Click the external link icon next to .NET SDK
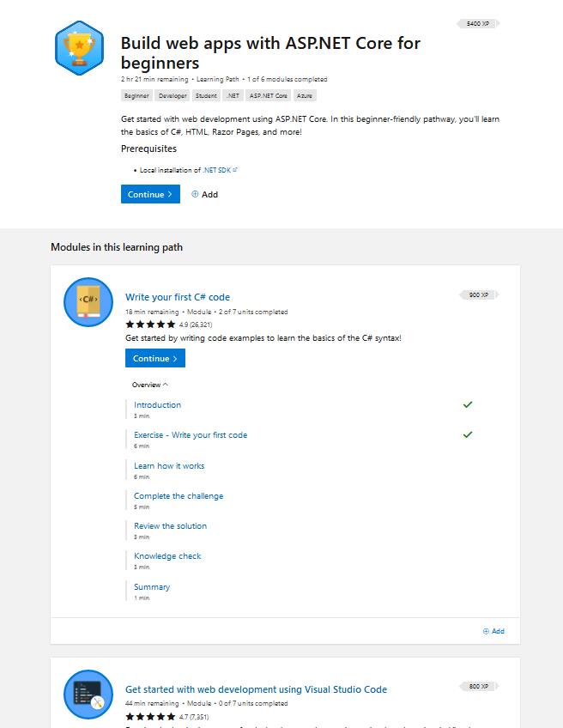 click(235, 169)
